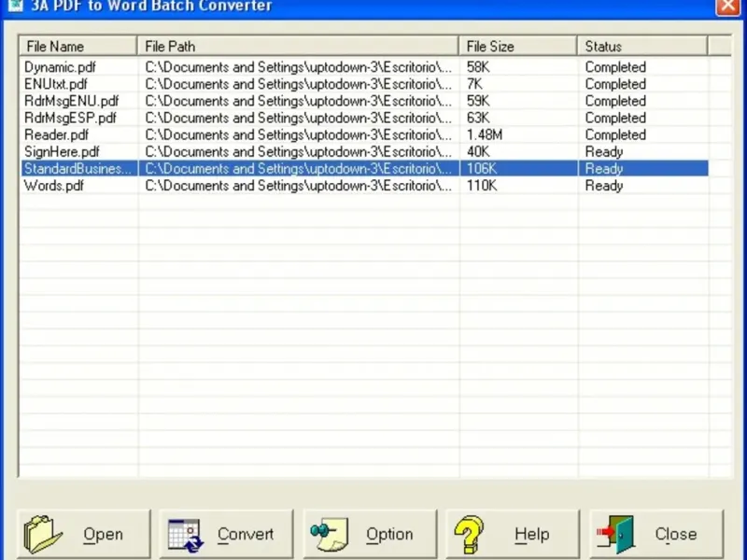Click the Close button label

(x=675, y=534)
